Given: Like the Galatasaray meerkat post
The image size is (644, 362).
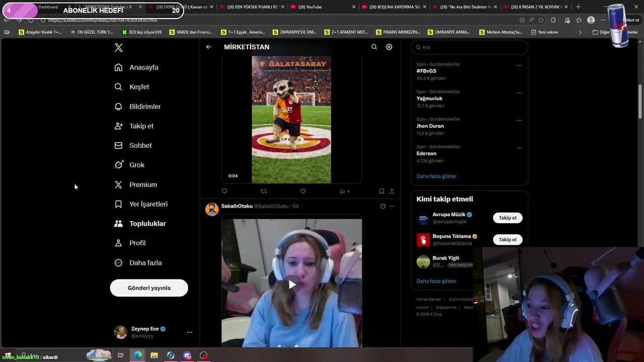Looking at the screenshot, I should (303, 191).
